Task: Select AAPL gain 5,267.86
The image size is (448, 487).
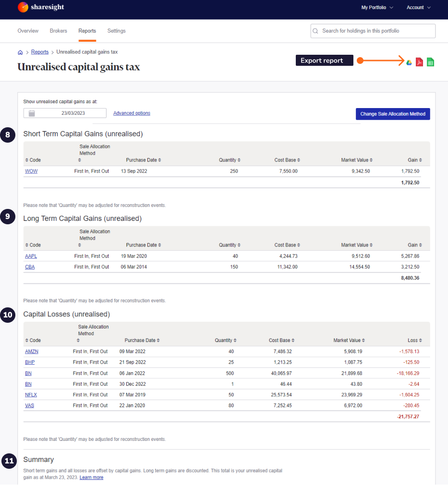Action: coord(410,256)
